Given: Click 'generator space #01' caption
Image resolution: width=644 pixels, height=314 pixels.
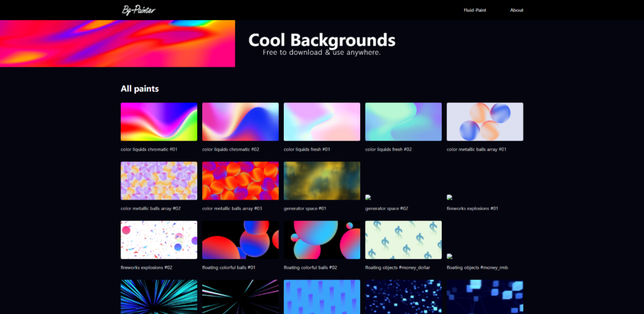Looking at the screenshot, I should click(x=305, y=209).
